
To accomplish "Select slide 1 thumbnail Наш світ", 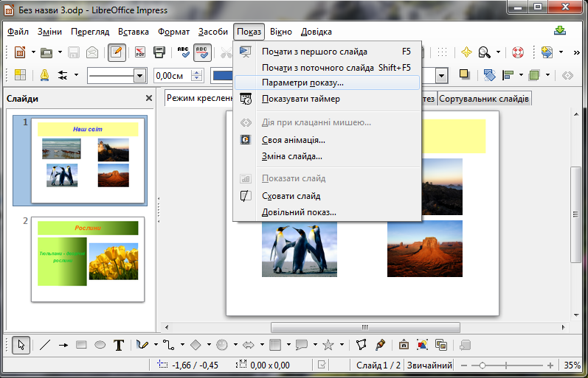I will click(x=88, y=161).
